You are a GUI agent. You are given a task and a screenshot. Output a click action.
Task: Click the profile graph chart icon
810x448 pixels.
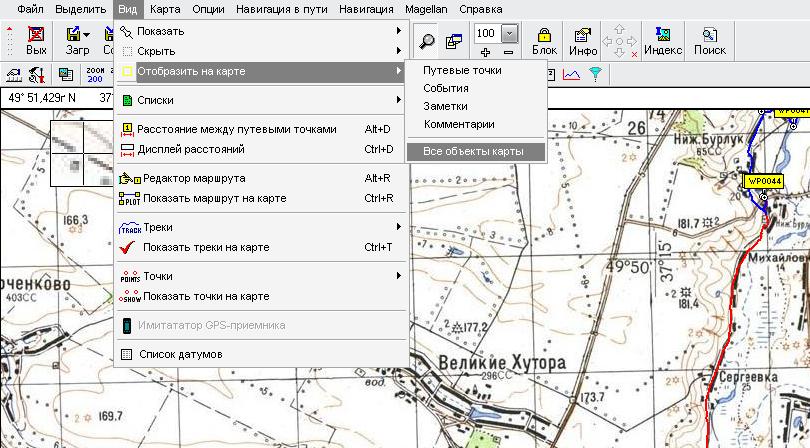570,74
